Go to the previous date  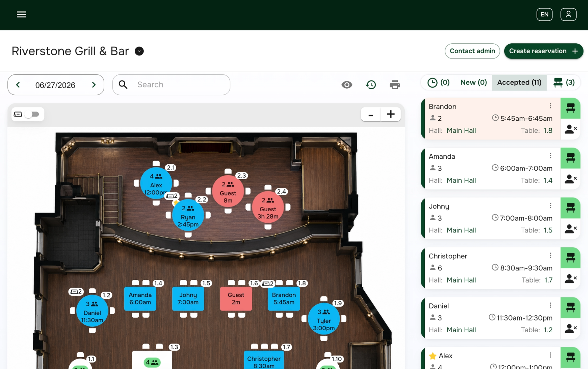point(18,85)
